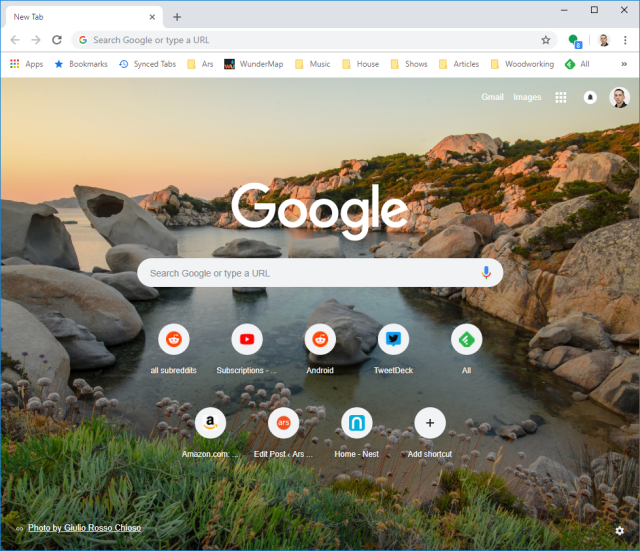Open the Gmail link
Image resolution: width=640 pixels, height=551 pixels.
click(492, 98)
